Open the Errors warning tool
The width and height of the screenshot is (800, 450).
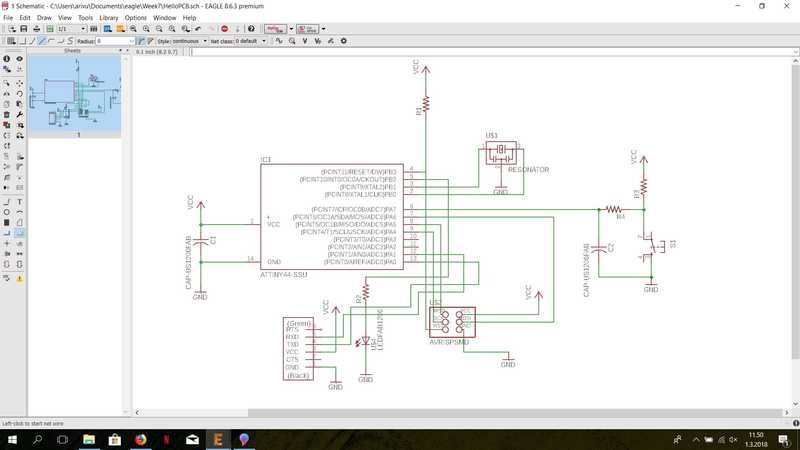(19, 279)
